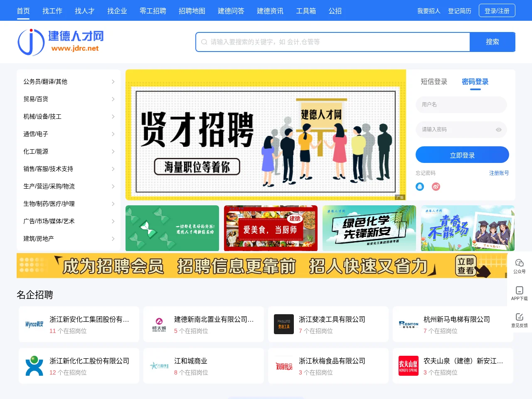The height and width of the screenshot is (399, 532).
Task: Click the 农夫山泉 company logo
Action: point(409,366)
